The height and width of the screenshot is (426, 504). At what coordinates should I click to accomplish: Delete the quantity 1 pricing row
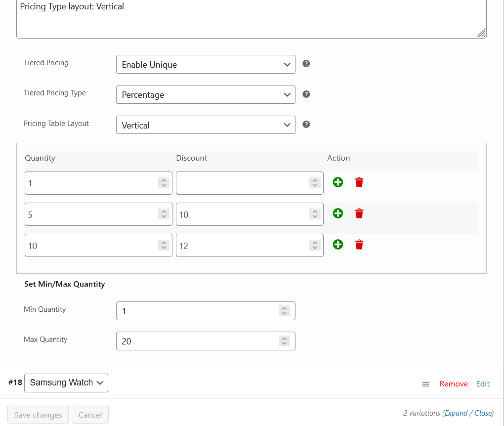click(x=359, y=182)
